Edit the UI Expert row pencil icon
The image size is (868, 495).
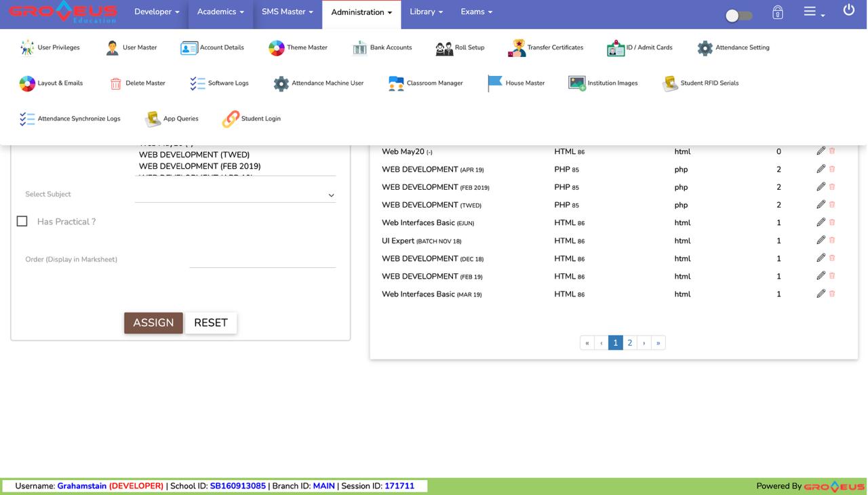tap(821, 240)
